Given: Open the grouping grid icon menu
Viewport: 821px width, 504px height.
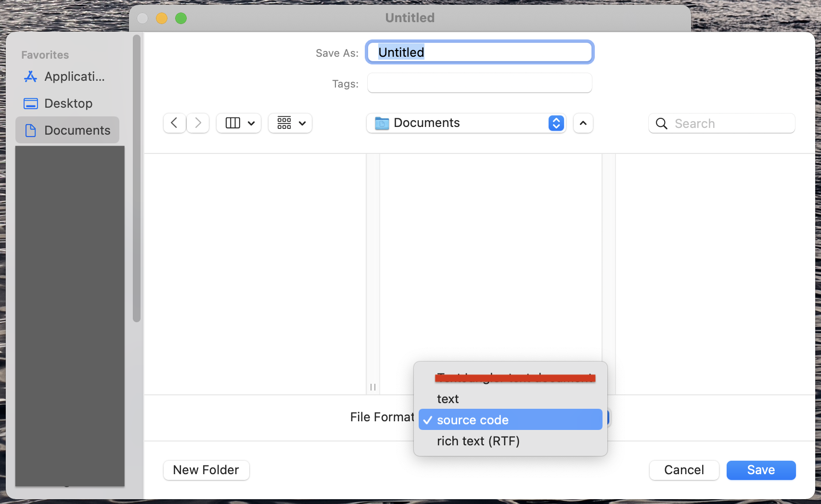Looking at the screenshot, I should 284,123.
